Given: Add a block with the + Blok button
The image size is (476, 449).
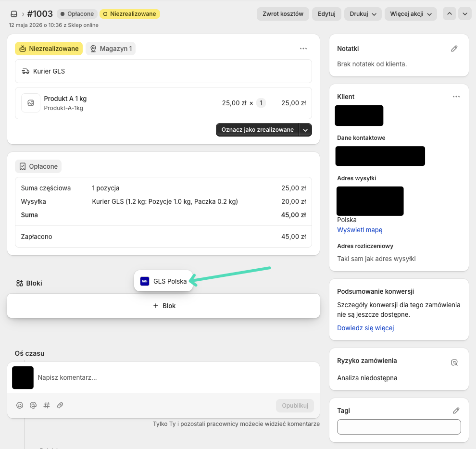Looking at the screenshot, I should 163,306.
